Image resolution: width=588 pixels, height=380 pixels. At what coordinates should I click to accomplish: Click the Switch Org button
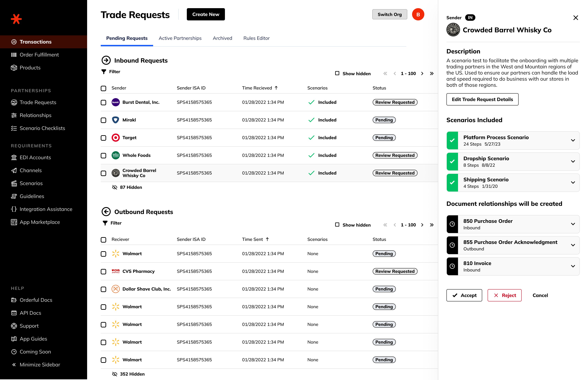pos(389,14)
